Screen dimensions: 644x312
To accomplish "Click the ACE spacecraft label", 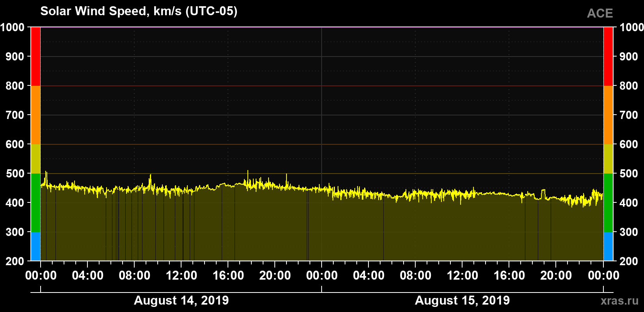I will point(600,13).
